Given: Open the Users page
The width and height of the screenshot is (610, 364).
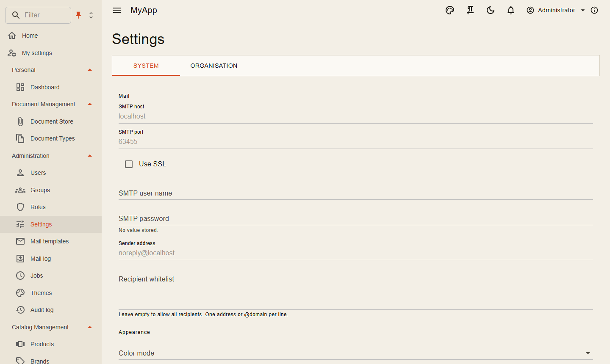Looking at the screenshot, I should [x=51, y=173].
